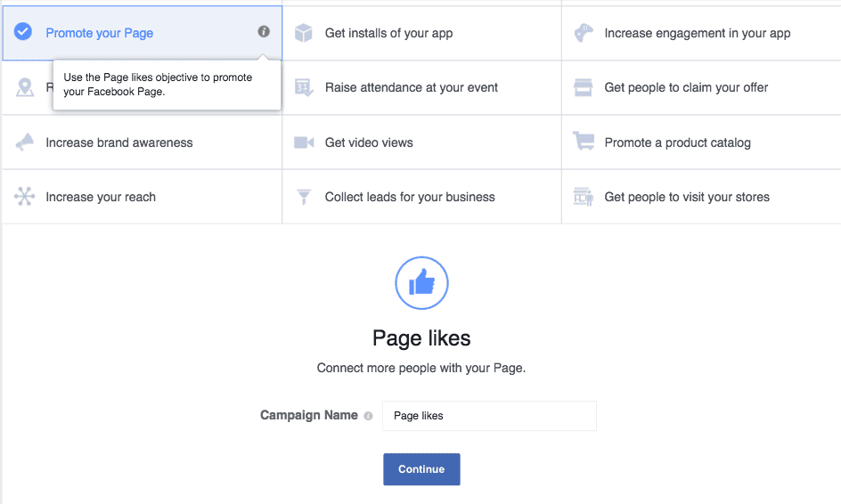841x504 pixels.
Task: Click the Campaign Name label
Action: coord(309,415)
